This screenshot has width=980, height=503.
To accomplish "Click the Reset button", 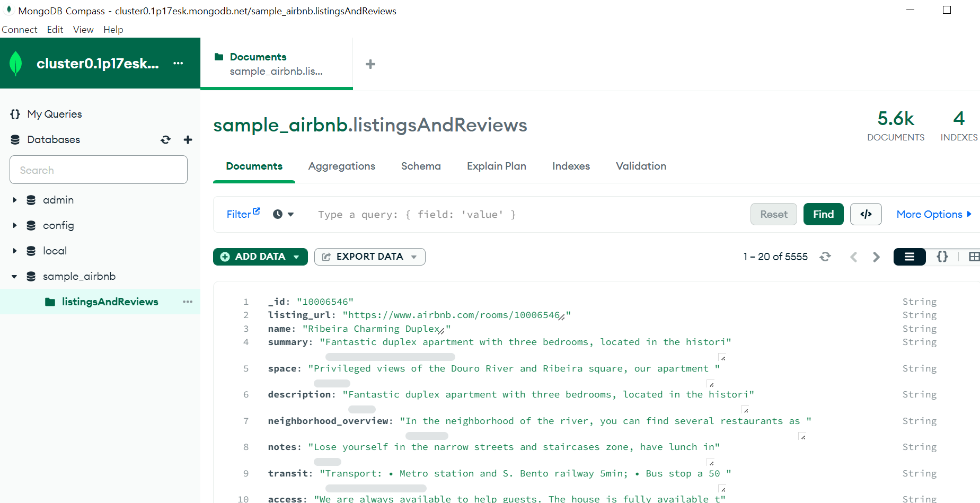I will tap(774, 214).
